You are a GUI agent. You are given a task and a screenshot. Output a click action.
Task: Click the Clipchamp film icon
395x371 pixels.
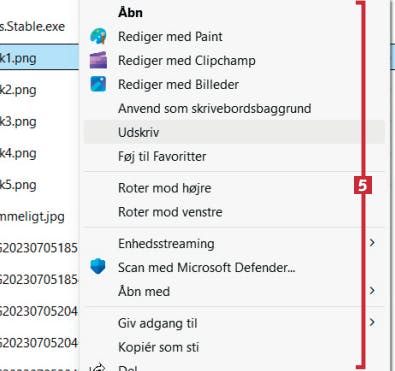click(x=98, y=60)
